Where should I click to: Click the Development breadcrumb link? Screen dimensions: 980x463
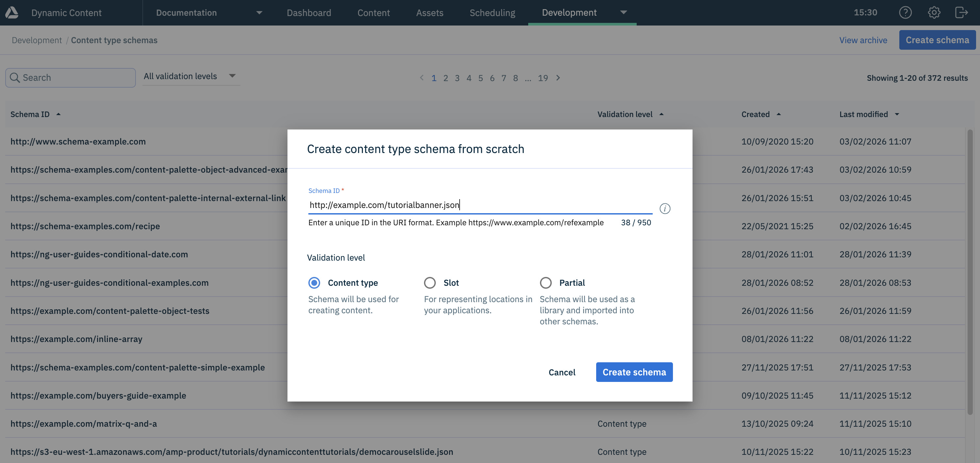pyautogui.click(x=37, y=40)
